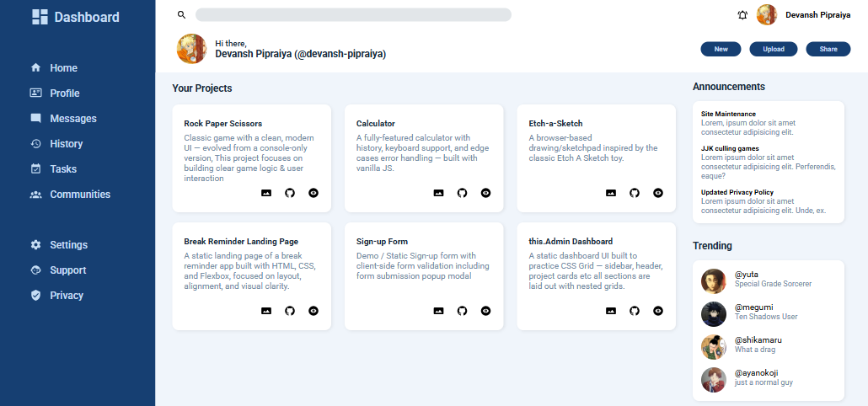
Task: Click the Upload button
Action: coord(774,49)
